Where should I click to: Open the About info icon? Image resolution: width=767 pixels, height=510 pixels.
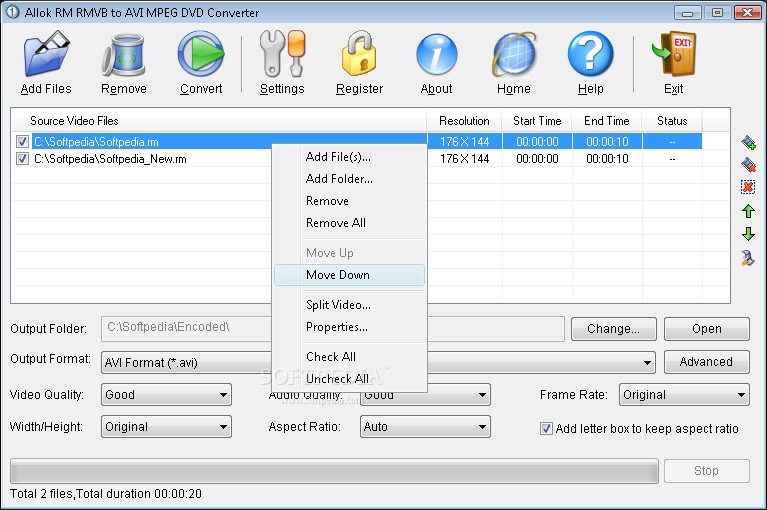436,55
